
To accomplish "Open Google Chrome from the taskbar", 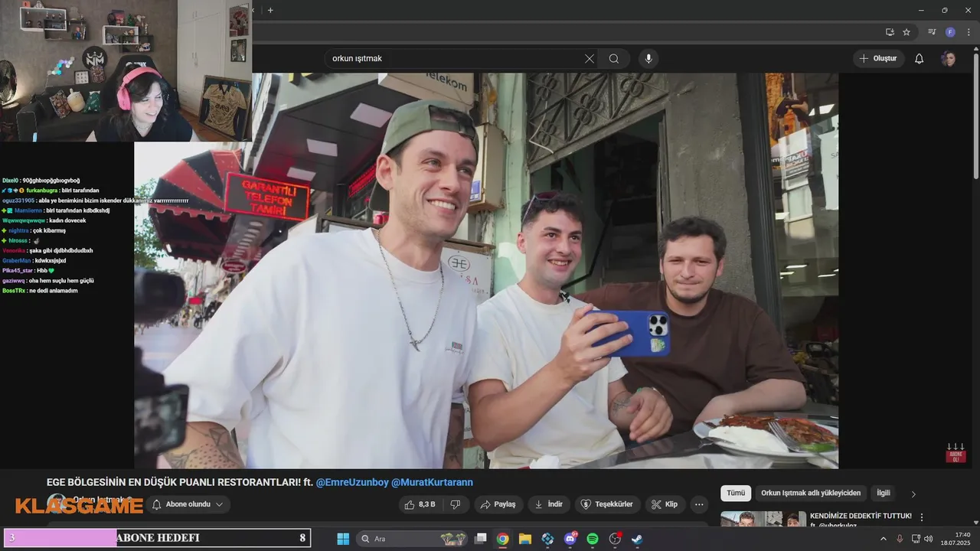I will [502, 539].
